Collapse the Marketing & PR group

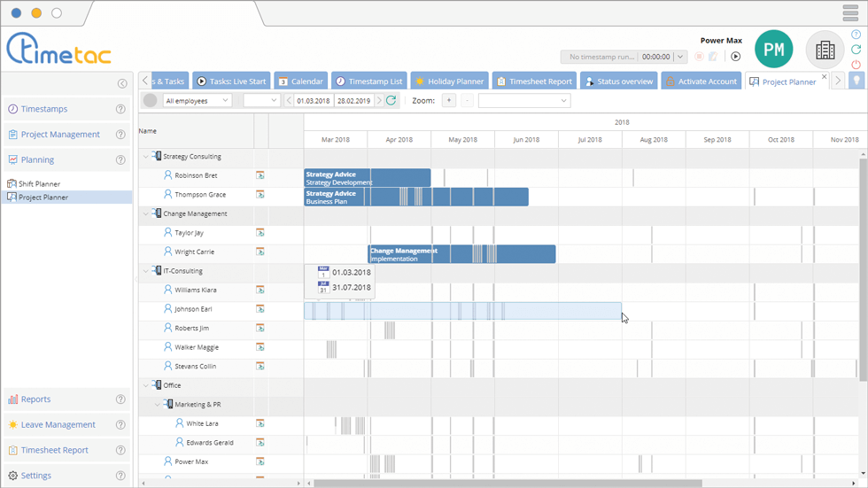coord(158,405)
